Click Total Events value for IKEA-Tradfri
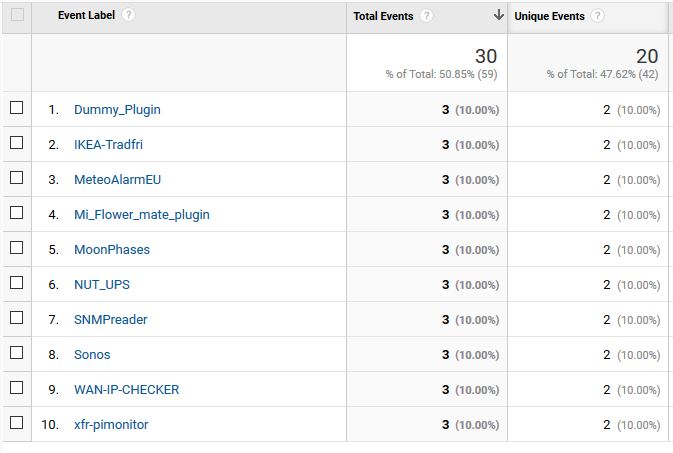This screenshot has height=453, width=673. [x=446, y=145]
